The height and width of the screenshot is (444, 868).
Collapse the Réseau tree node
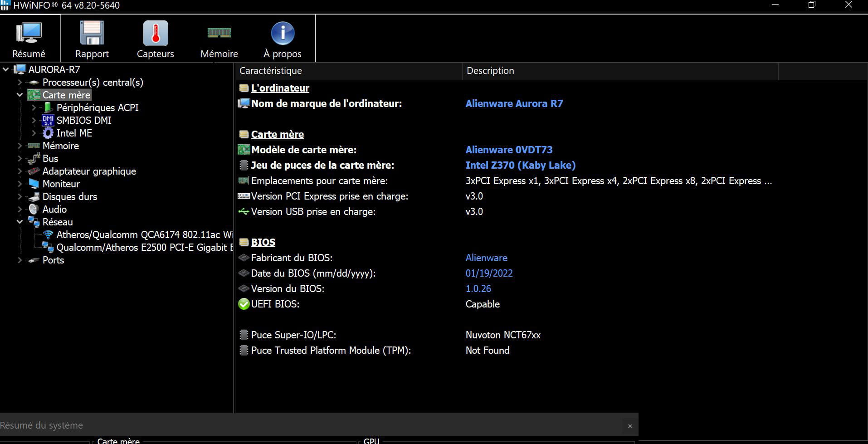[x=20, y=222]
